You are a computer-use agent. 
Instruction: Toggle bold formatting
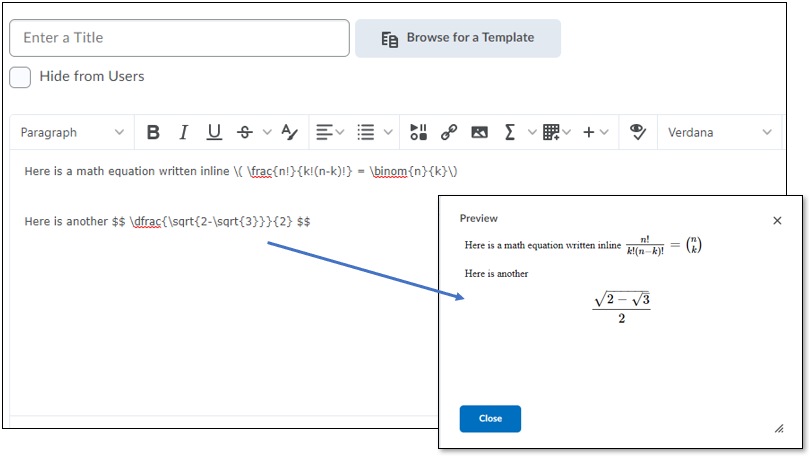click(x=153, y=132)
